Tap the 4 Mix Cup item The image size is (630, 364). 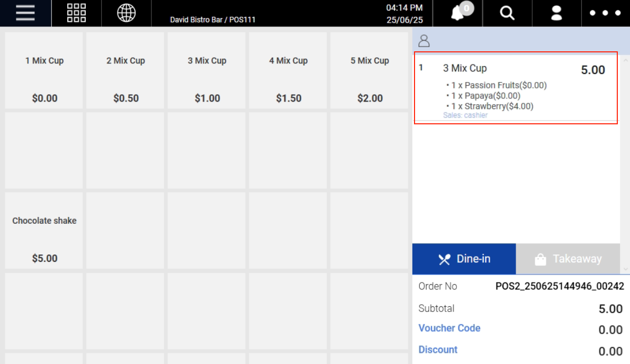(x=288, y=70)
